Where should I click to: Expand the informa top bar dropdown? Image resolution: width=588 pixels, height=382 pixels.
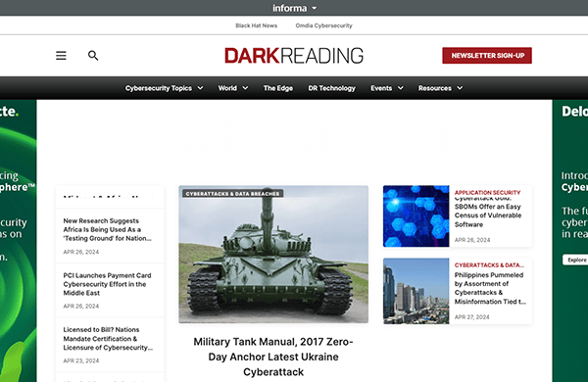click(x=315, y=8)
